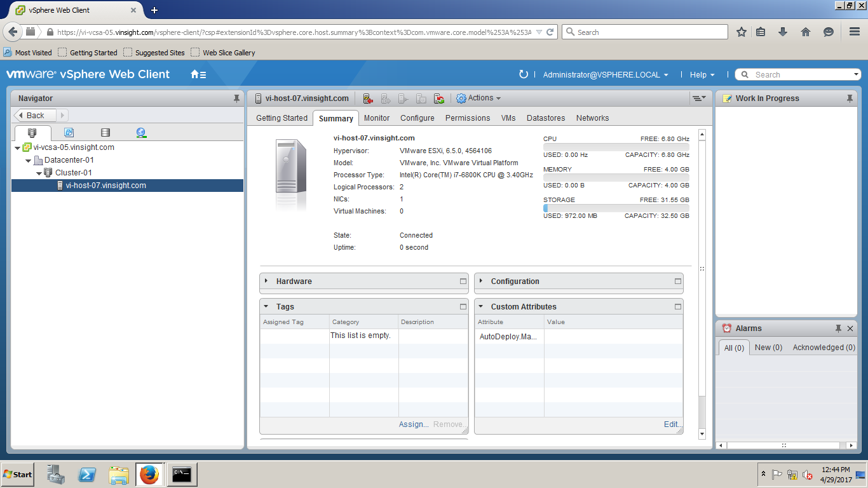The image size is (868, 488).
Task: Click the storage usage bar
Action: point(616,208)
